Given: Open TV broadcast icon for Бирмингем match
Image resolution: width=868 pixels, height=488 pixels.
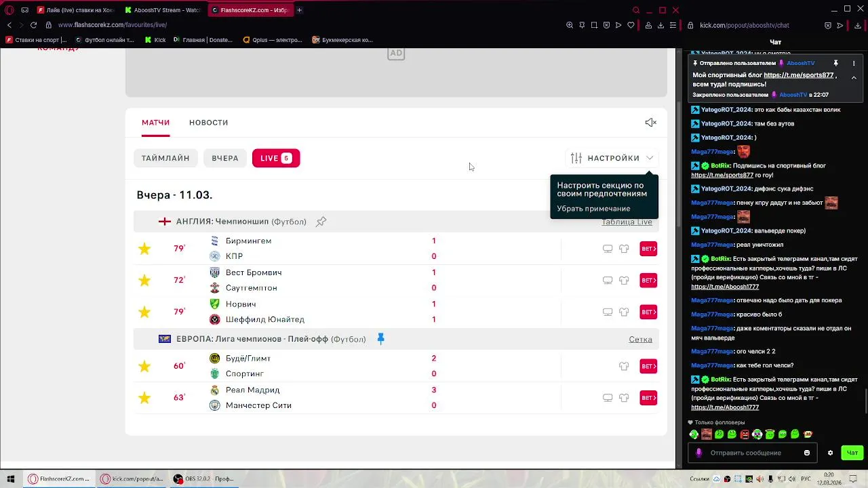Looking at the screenshot, I should (608, 249).
